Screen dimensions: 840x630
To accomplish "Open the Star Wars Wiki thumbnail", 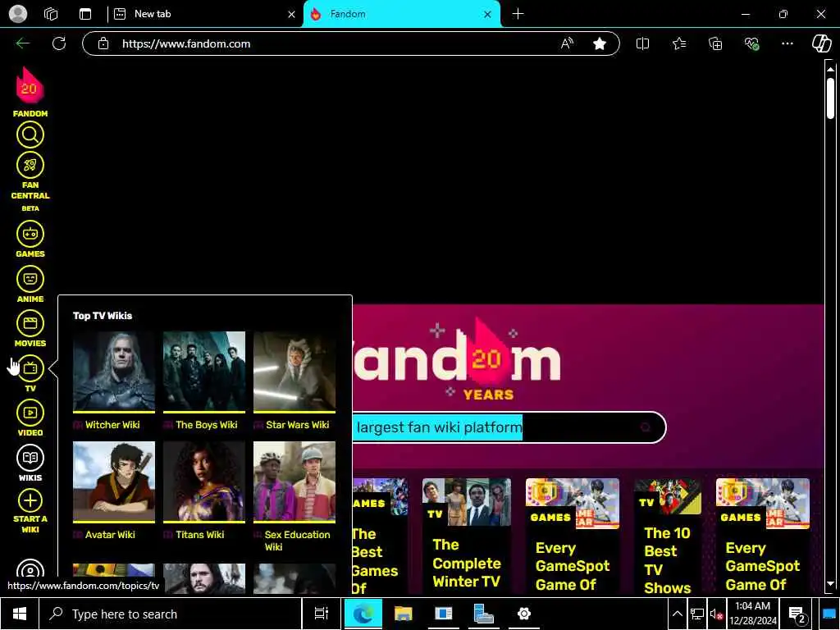I will pyautogui.click(x=294, y=372).
